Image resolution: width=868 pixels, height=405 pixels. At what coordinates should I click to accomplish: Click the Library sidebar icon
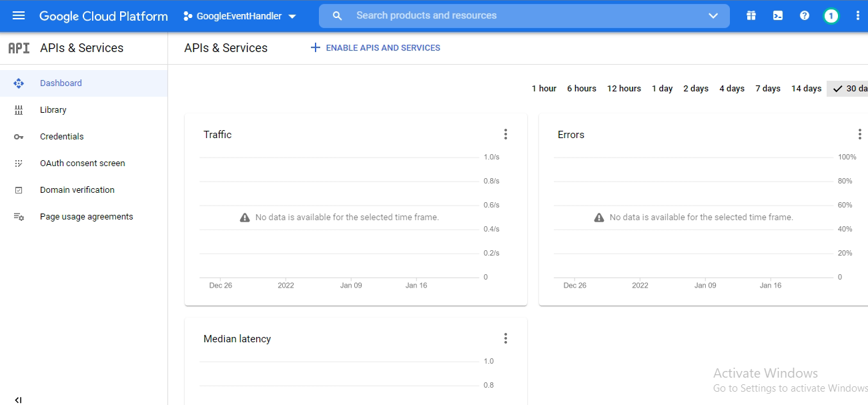coord(19,110)
